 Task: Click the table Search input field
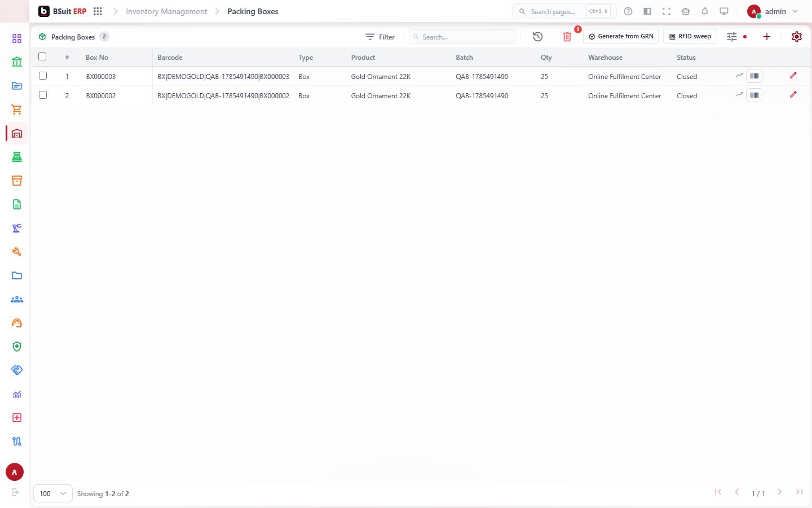pos(463,37)
